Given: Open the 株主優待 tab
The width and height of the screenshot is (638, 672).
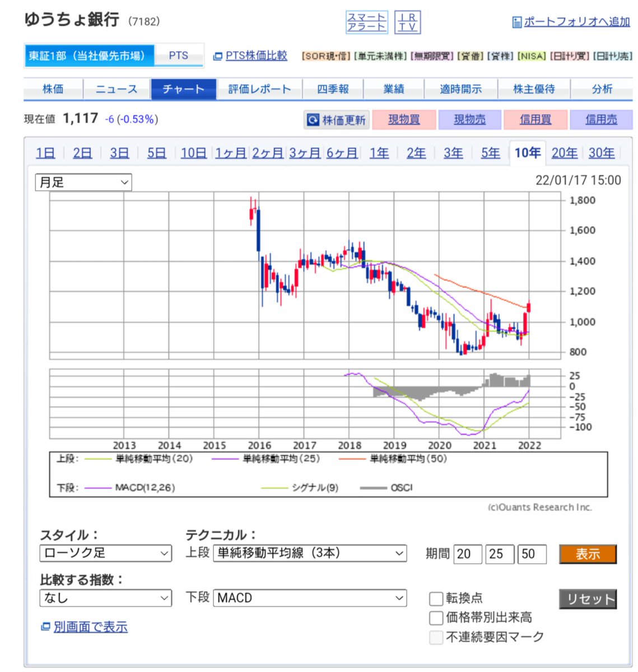Looking at the screenshot, I should (x=534, y=89).
